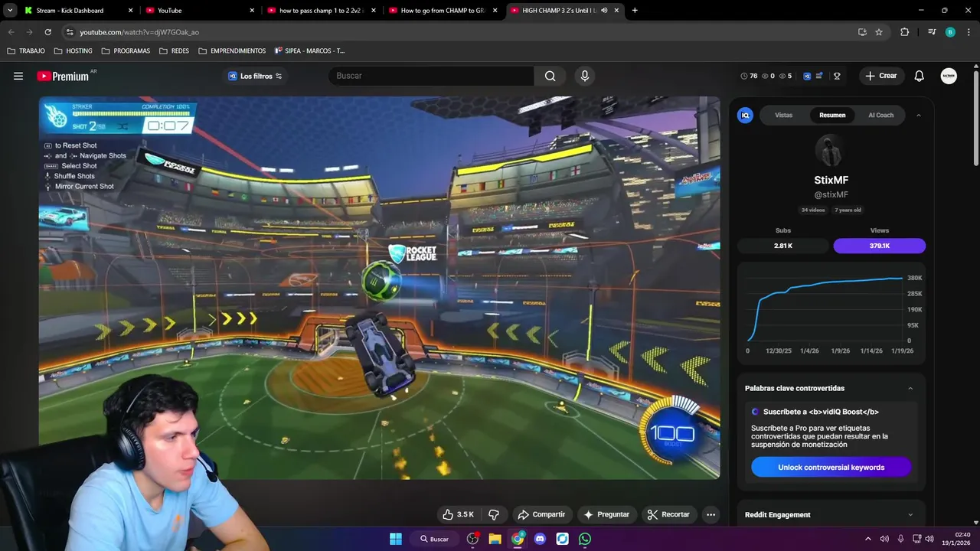Open the YouTube hamburger guide menu
Viewport: 980px width, 551px height.
tap(18, 76)
